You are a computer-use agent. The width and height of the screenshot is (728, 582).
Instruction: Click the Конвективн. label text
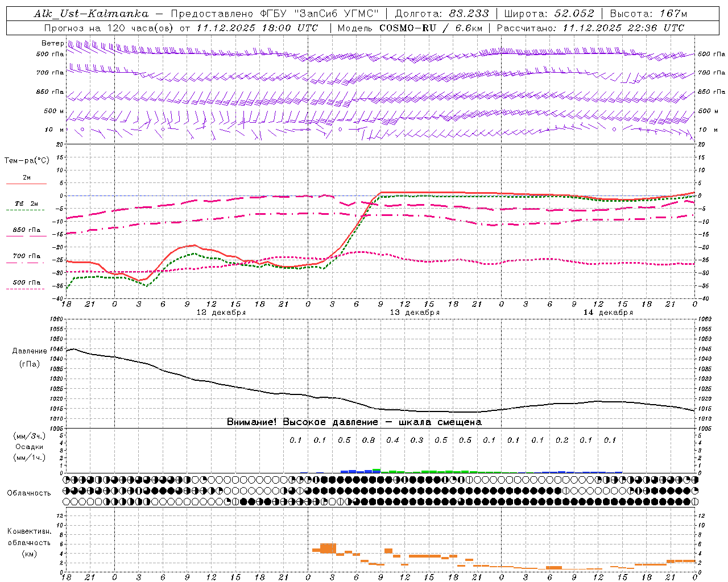(x=30, y=531)
